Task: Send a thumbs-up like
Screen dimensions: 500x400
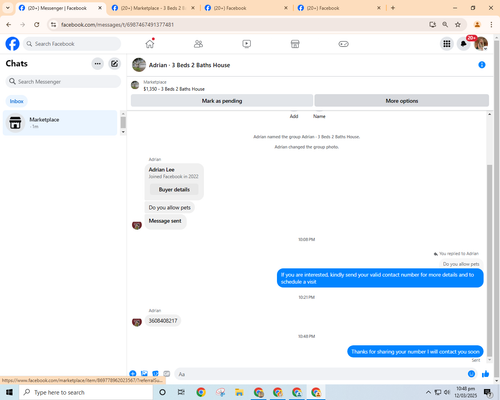Action: tap(485, 374)
